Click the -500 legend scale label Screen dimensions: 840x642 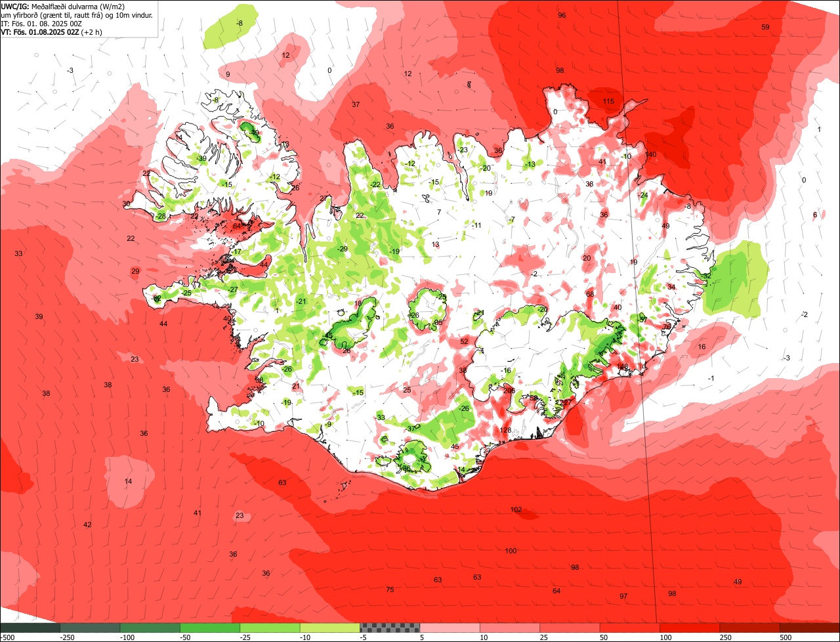pyautogui.click(x=8, y=637)
